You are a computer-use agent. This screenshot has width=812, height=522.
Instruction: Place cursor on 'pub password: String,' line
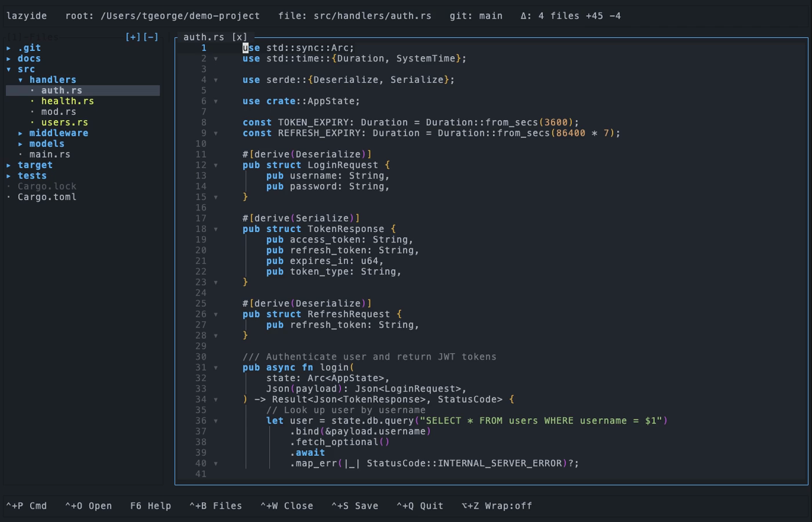pyautogui.click(x=328, y=186)
